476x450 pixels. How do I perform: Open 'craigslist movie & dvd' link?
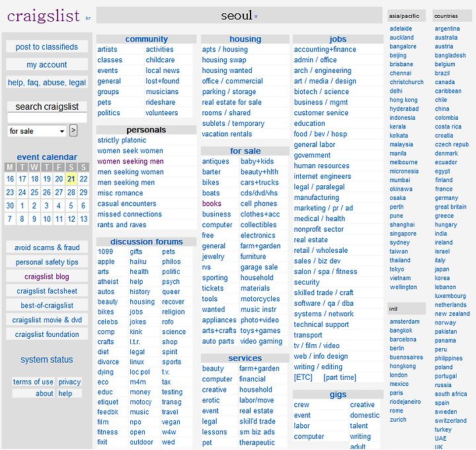pos(47,320)
